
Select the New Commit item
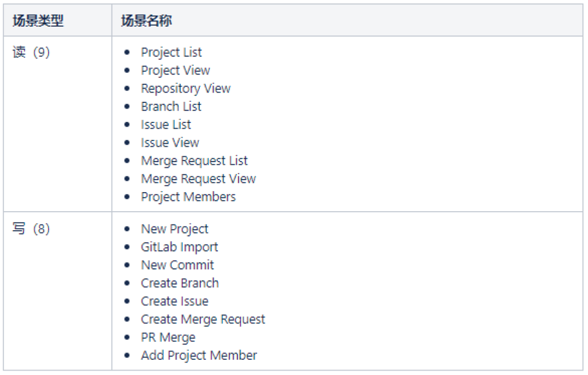pyautogui.click(x=177, y=265)
